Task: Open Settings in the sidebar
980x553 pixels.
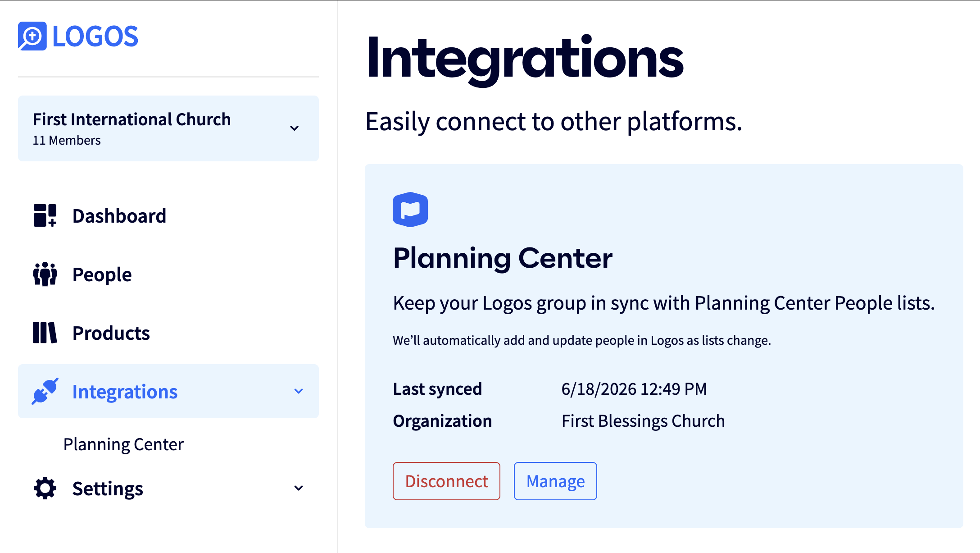Action: pyautogui.click(x=168, y=488)
